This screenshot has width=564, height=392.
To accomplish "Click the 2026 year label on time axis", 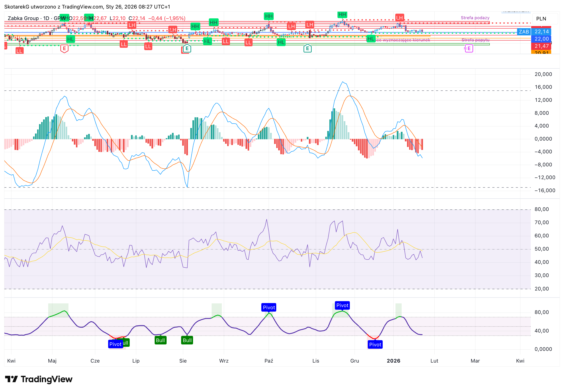I will pos(394,361).
